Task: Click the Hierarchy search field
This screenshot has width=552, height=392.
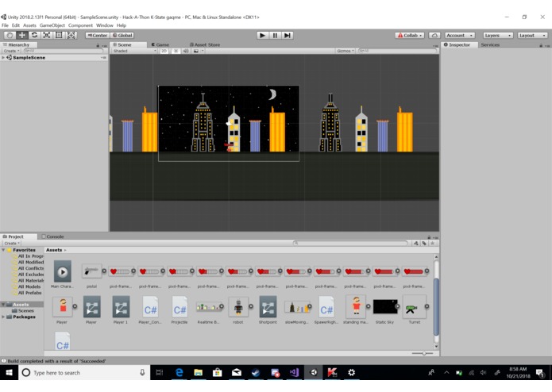Action: coord(64,51)
